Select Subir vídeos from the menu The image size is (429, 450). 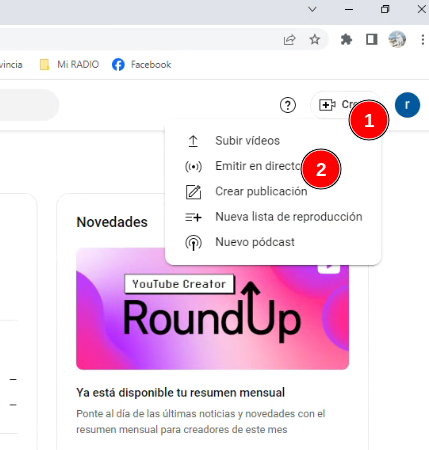[273, 141]
